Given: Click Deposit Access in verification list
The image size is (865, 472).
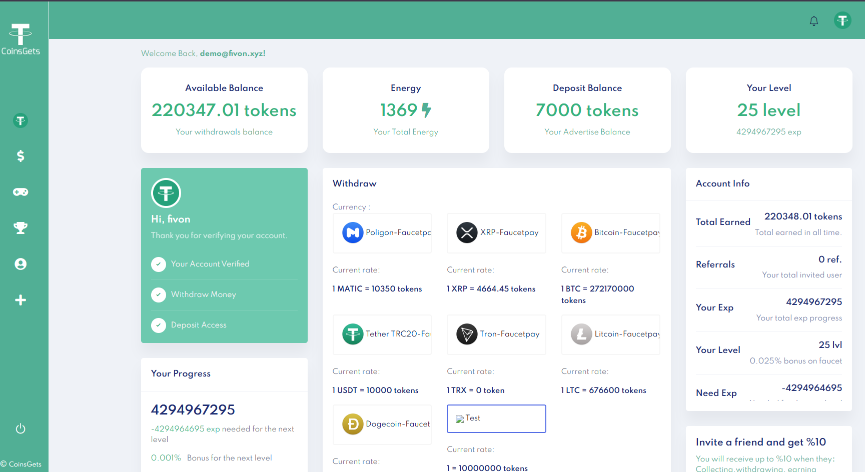Looking at the screenshot, I should pyautogui.click(x=198, y=325).
